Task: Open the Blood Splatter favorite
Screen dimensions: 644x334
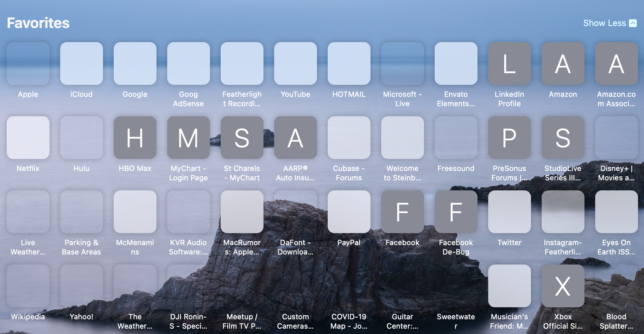Action: pos(617,286)
